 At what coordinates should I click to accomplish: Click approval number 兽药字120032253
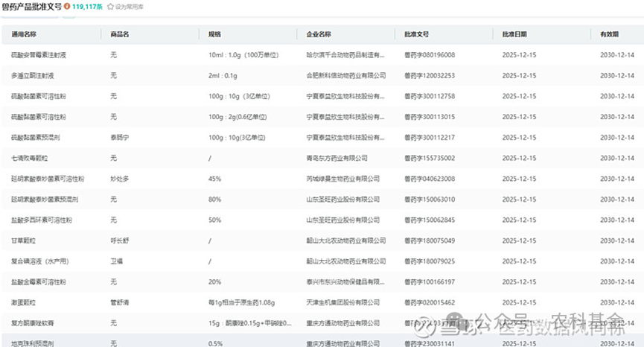pyautogui.click(x=430, y=75)
